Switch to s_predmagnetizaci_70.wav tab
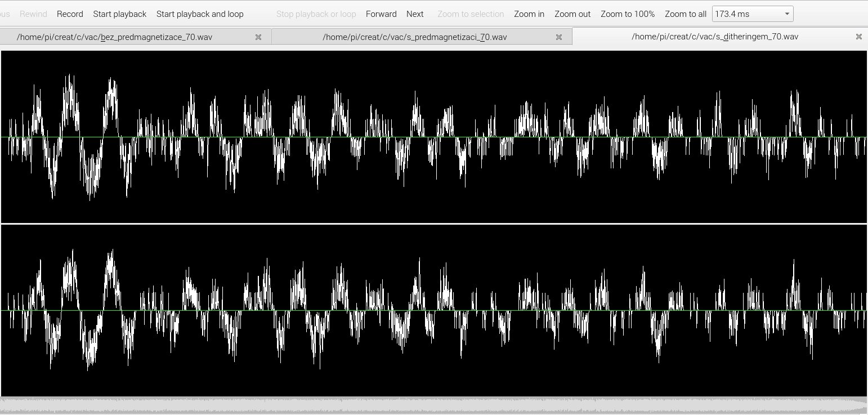Image resolution: width=868 pixels, height=415 pixels. pos(414,37)
